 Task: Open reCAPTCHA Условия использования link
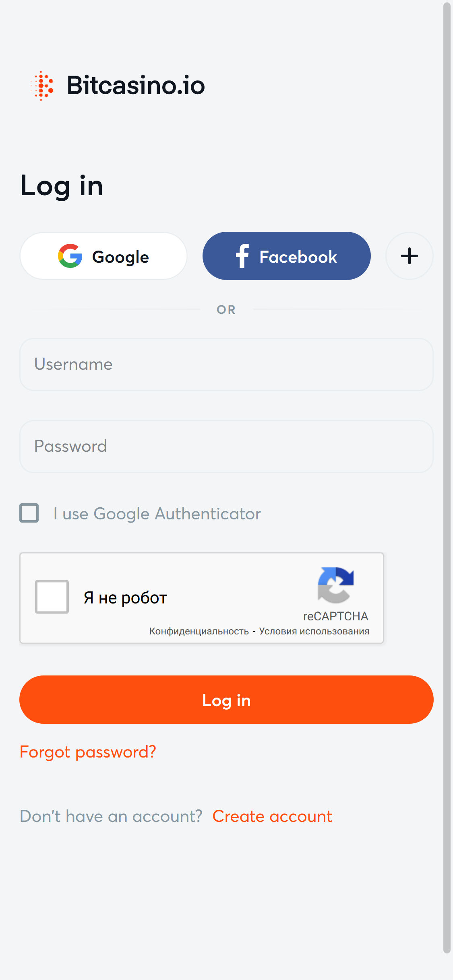pos(314,631)
